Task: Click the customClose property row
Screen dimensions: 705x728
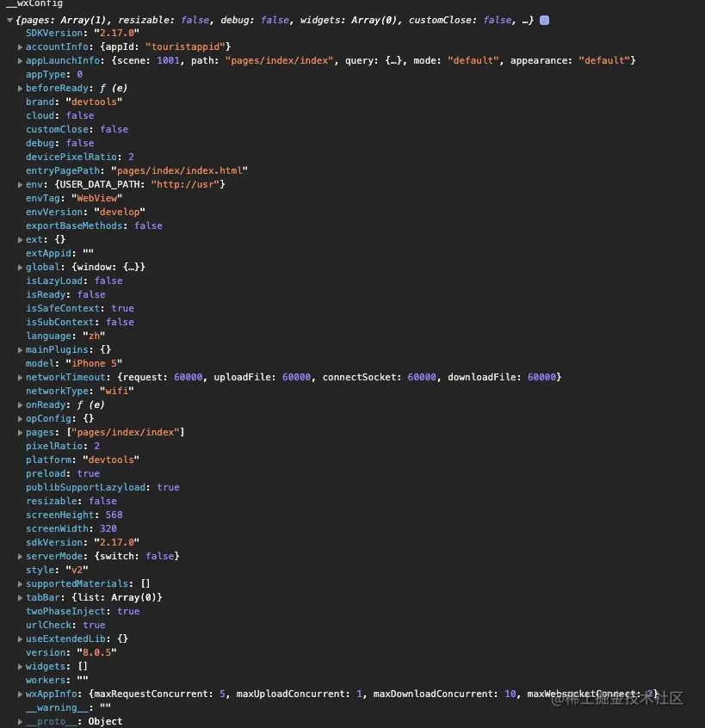Action: coord(77,129)
